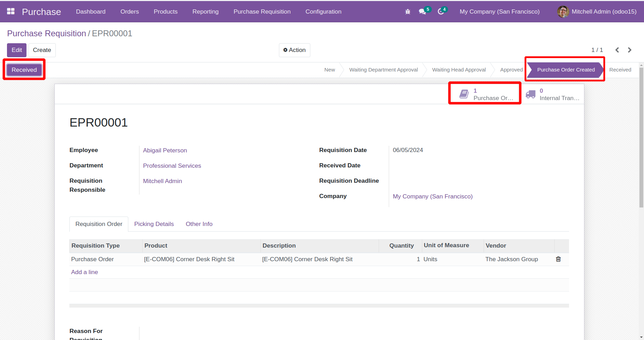Open the conversations chat icon with badge
Image resolution: width=644 pixels, height=340 pixels.
click(x=423, y=12)
